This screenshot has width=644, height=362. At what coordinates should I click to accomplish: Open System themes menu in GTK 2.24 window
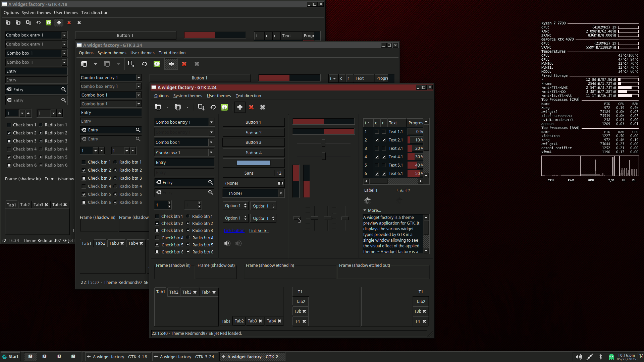point(187,96)
